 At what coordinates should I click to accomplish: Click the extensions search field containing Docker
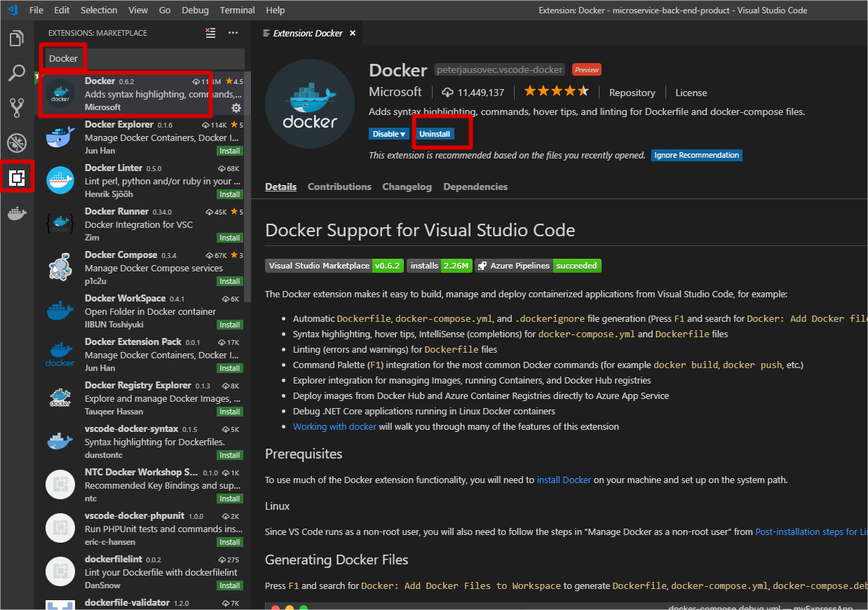click(144, 58)
